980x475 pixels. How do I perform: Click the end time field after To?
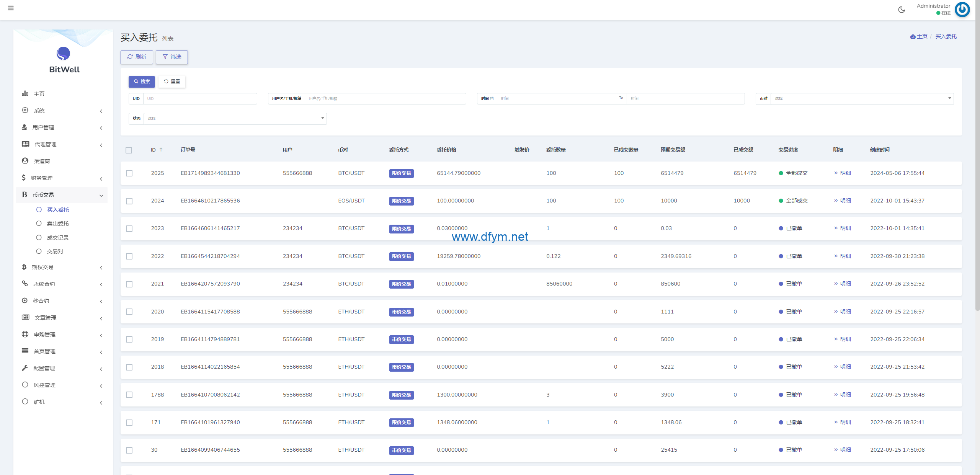coord(686,99)
